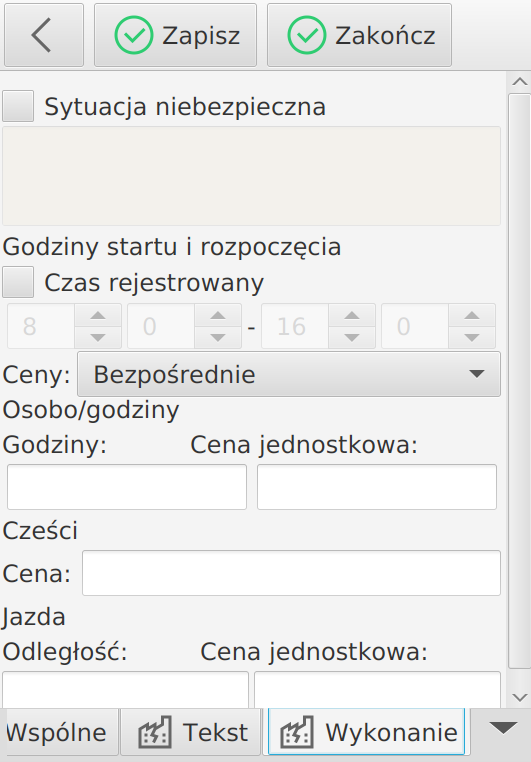Click the Odległość input field
Image resolution: width=531 pixels, height=762 pixels.
(125, 690)
